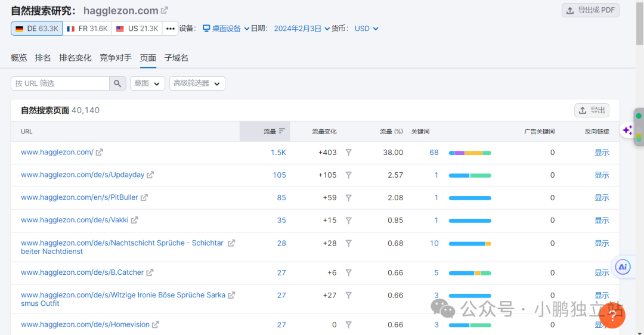Click the 导出 export button above the table
This screenshot has height=335, width=644.
click(x=592, y=110)
